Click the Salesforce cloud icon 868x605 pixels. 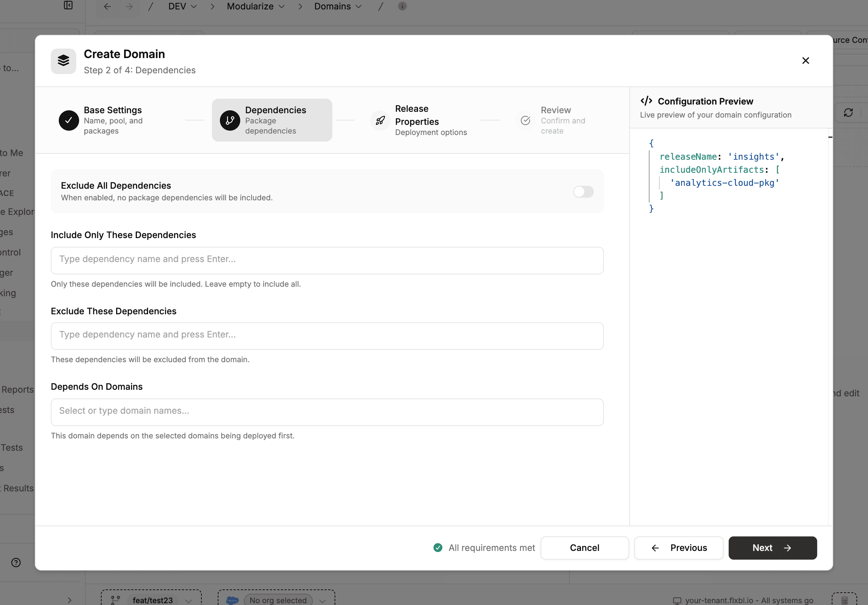232,600
